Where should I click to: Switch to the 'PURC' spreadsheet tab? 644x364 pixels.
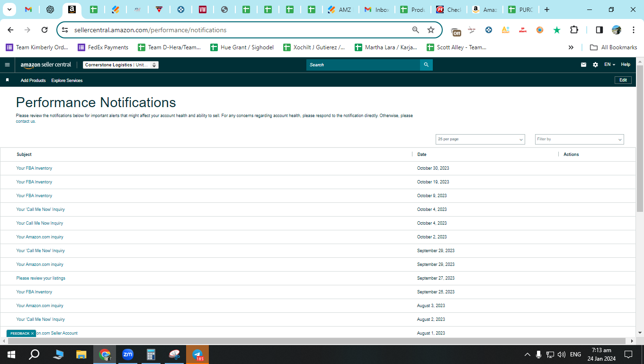(x=520, y=9)
